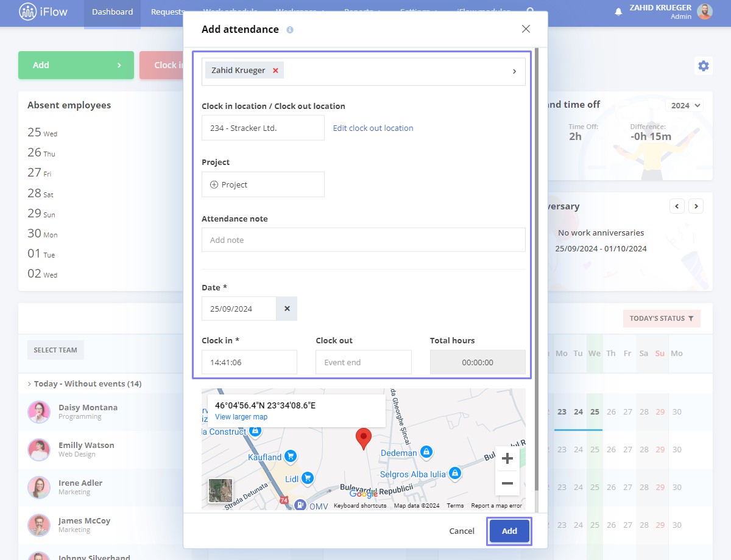Zoom in on the map
Viewport: 731px width, 560px height.
click(507, 459)
